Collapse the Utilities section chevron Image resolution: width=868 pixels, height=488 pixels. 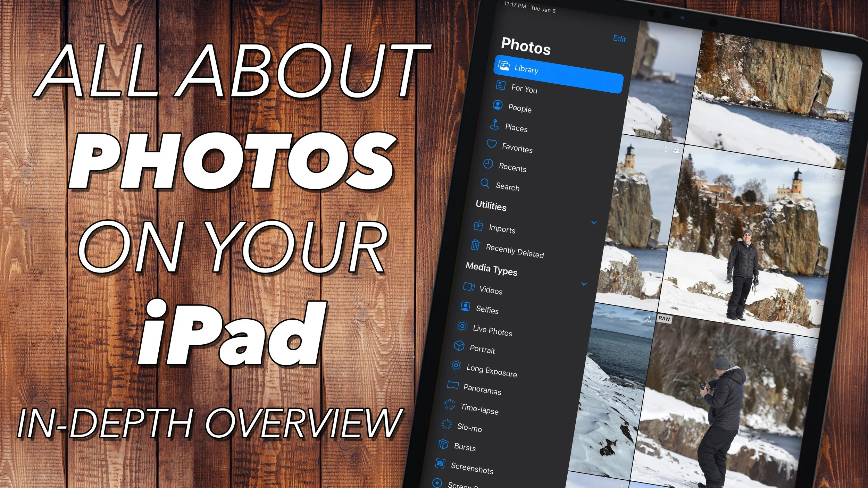coord(594,222)
